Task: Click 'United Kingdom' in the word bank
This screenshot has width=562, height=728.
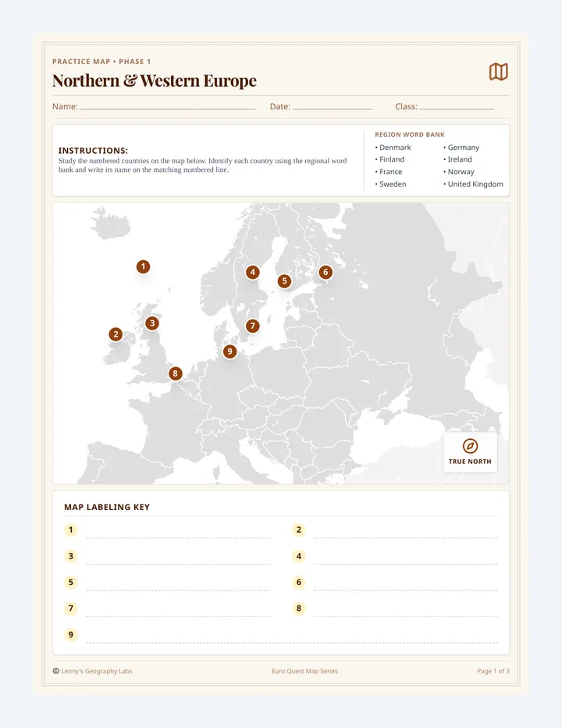Action: tap(475, 184)
